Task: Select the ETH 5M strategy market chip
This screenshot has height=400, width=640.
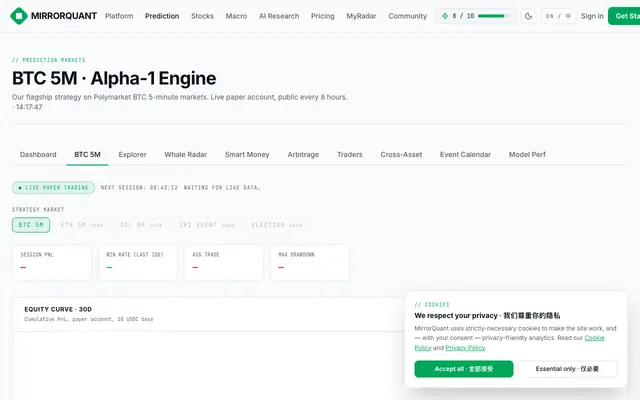Action: point(82,225)
